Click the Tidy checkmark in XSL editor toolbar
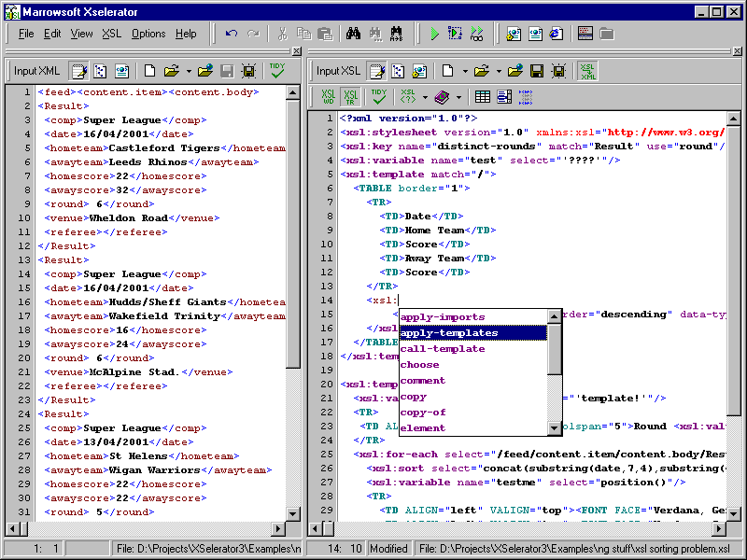Screen dimensions: 747x560 click(x=379, y=97)
